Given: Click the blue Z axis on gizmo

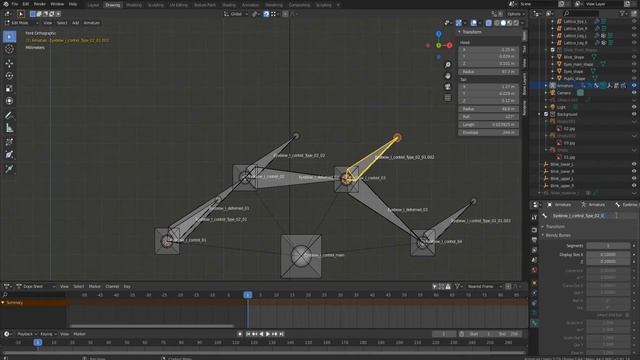Looking at the screenshot, I should tap(438, 34).
